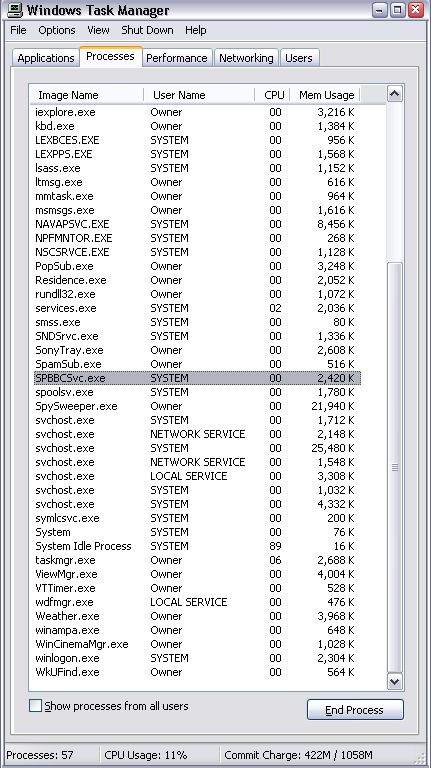Image resolution: width=431 pixels, height=768 pixels.
Task: Sort by the CPU column header
Action: (273, 95)
